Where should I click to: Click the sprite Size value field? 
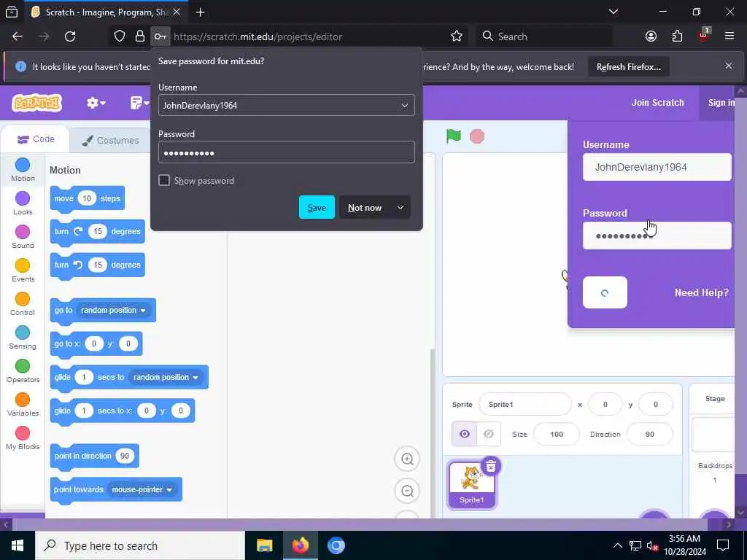[x=557, y=434]
